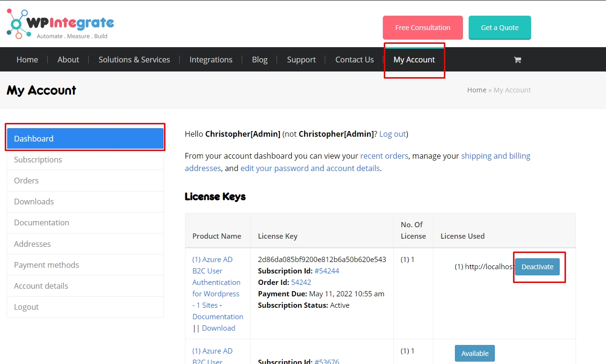This screenshot has height=364, width=606.
Task: Open Addresses in sidebar
Action: pyautogui.click(x=85, y=244)
